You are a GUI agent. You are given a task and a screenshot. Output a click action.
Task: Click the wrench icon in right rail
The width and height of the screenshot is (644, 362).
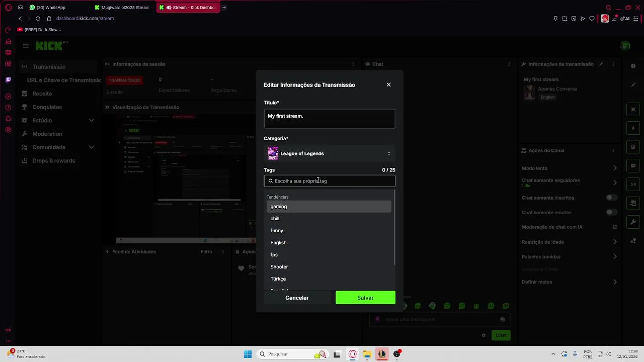pyautogui.click(x=633, y=222)
